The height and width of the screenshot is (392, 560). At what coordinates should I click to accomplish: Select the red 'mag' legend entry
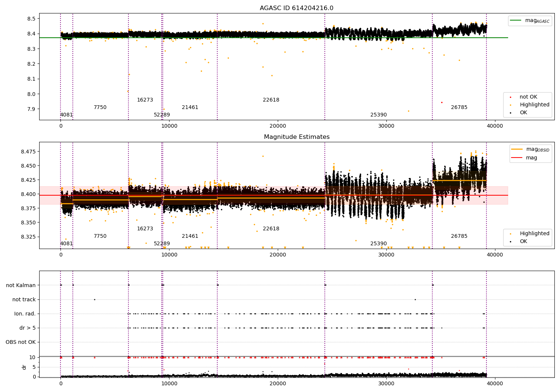click(524, 158)
